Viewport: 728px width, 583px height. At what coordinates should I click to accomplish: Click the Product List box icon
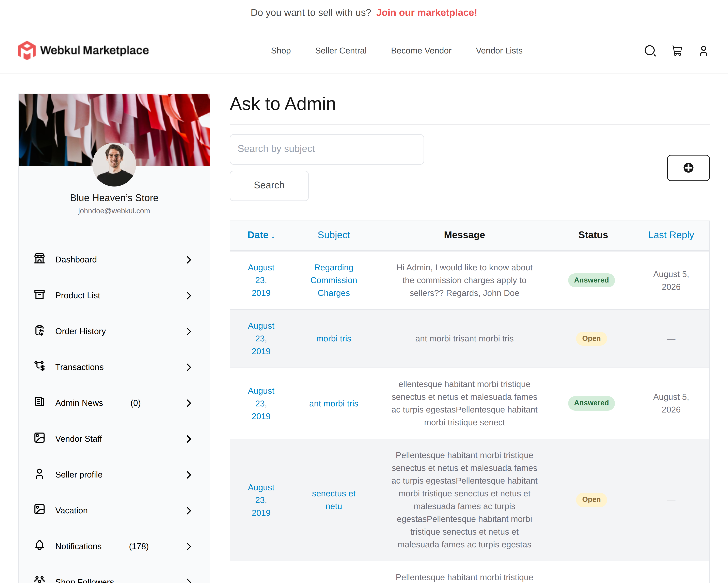[39, 294]
